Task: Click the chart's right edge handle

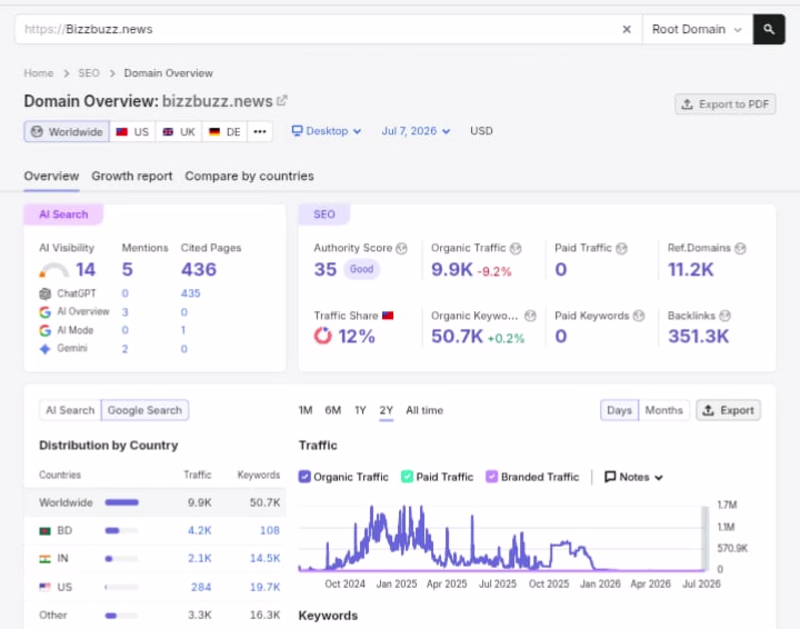Action: (x=705, y=538)
